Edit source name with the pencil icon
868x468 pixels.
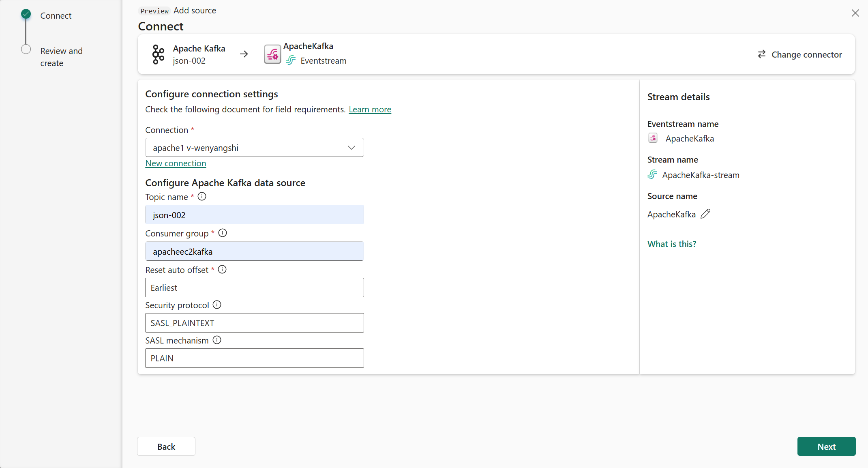pos(705,214)
